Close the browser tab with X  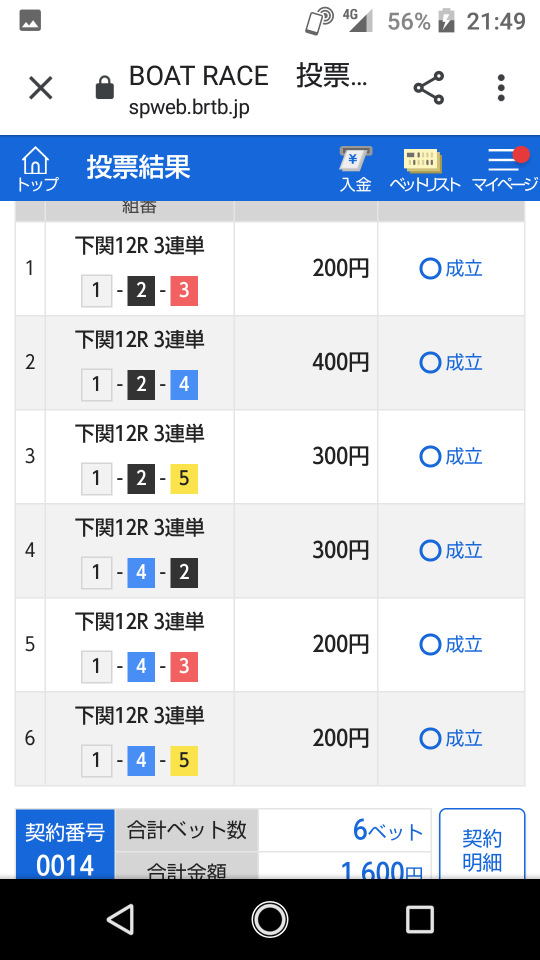pyautogui.click(x=41, y=88)
